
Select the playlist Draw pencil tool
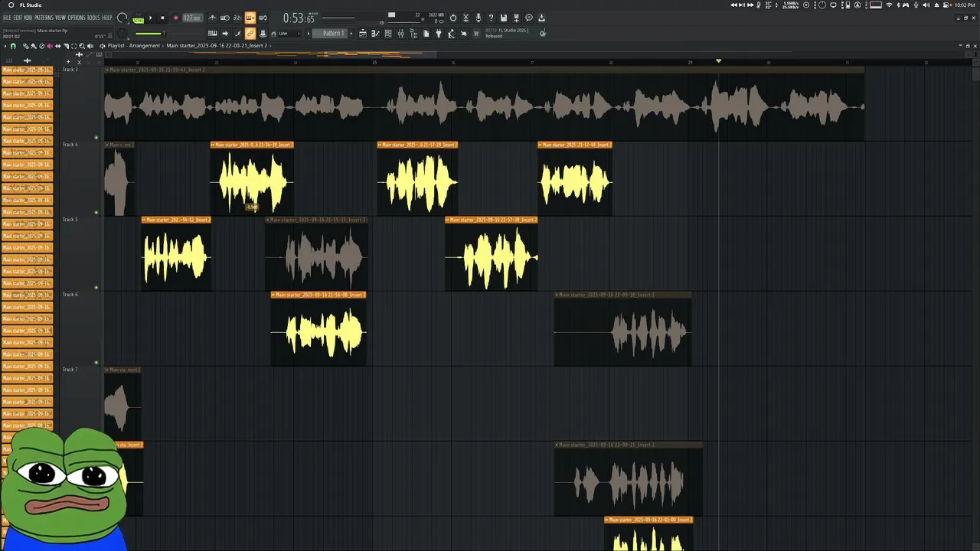click(25, 46)
